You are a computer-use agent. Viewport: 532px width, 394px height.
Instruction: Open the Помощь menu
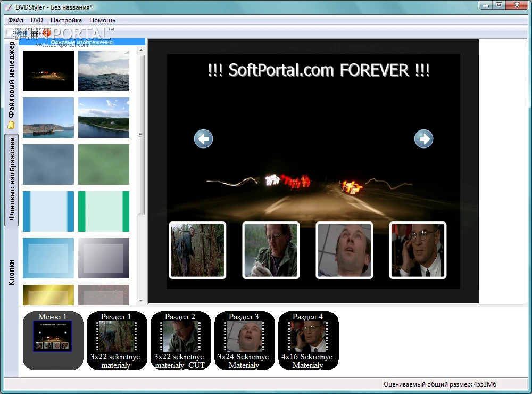102,20
